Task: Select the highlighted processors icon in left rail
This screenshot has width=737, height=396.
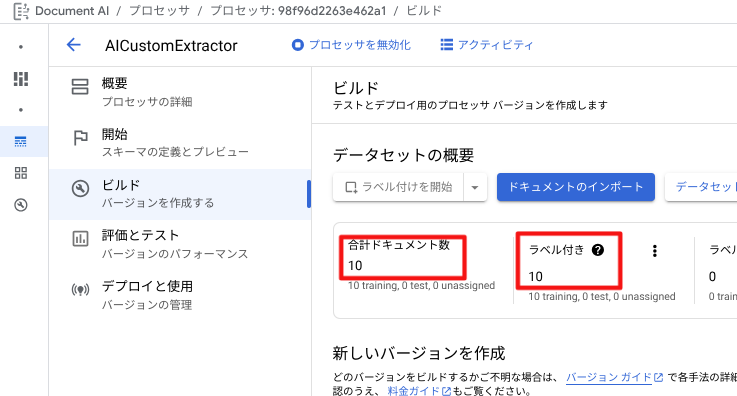Action: point(21,141)
